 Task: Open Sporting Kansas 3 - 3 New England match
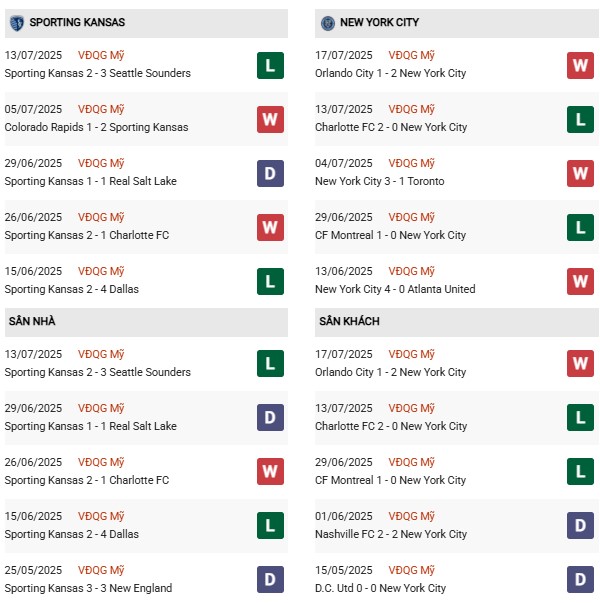pyautogui.click(x=88, y=588)
